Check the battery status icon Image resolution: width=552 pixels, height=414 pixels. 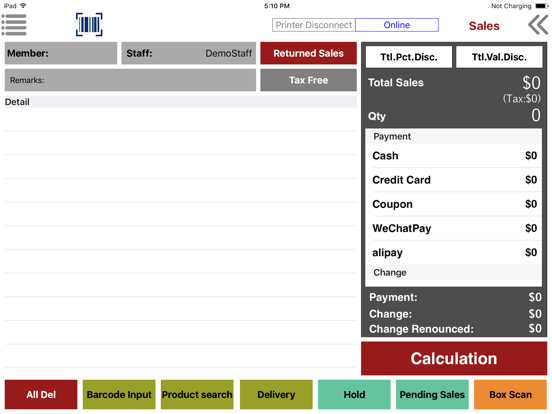point(541,6)
